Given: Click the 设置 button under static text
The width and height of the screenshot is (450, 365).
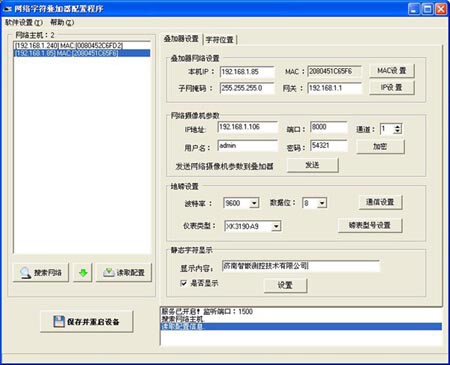Looking at the screenshot, I should tap(285, 285).
